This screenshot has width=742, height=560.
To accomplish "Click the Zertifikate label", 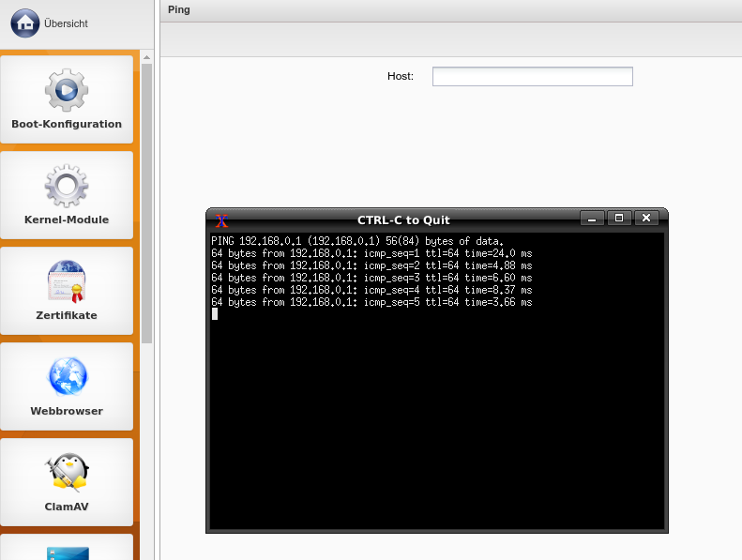I will (x=67, y=315).
